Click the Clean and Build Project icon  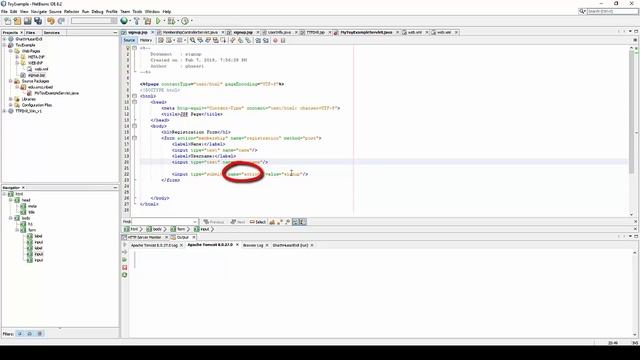pyautogui.click(x=147, y=21)
